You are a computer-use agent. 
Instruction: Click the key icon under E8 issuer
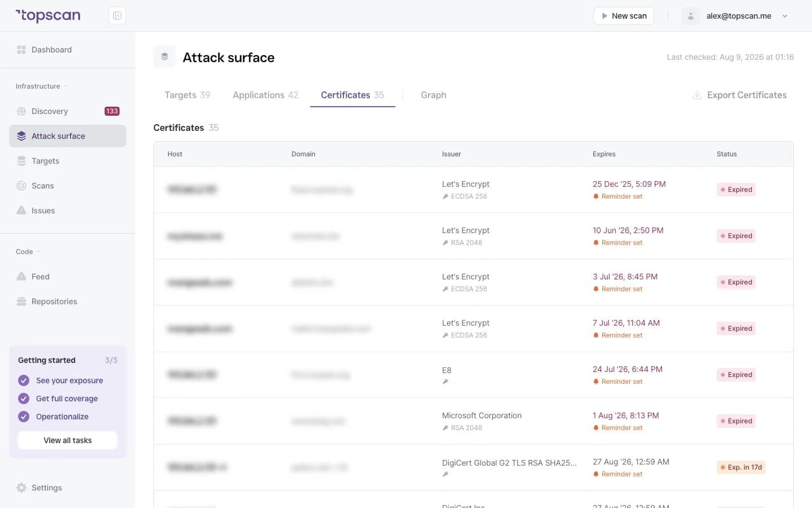pos(445,382)
